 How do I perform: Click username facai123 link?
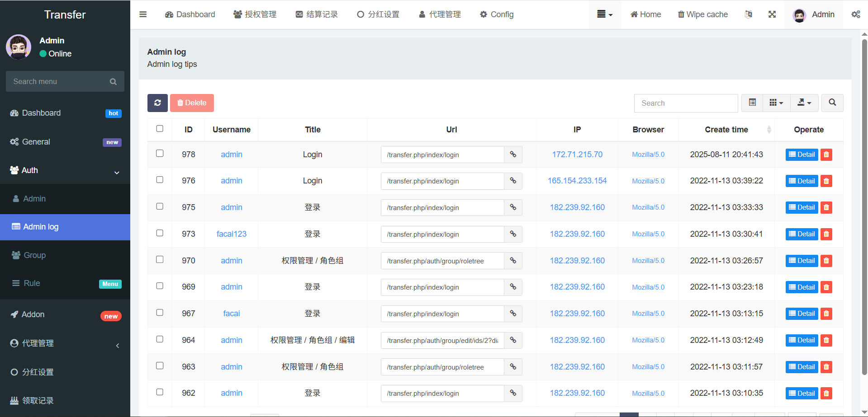pyautogui.click(x=232, y=234)
